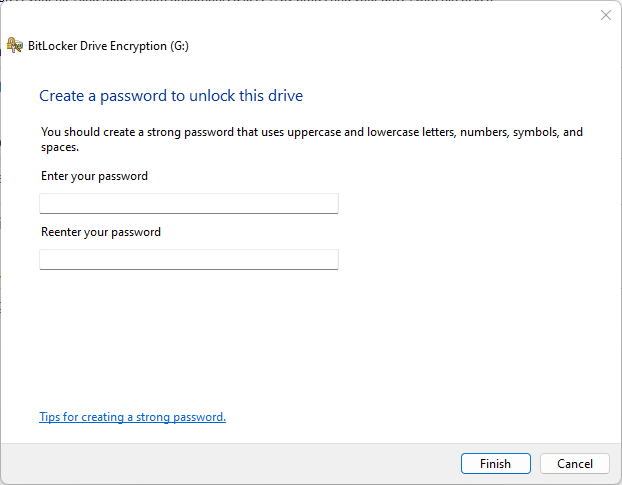This screenshot has height=485, width=622.
Task: Click the strong password advice paragraph
Action: click(312, 139)
